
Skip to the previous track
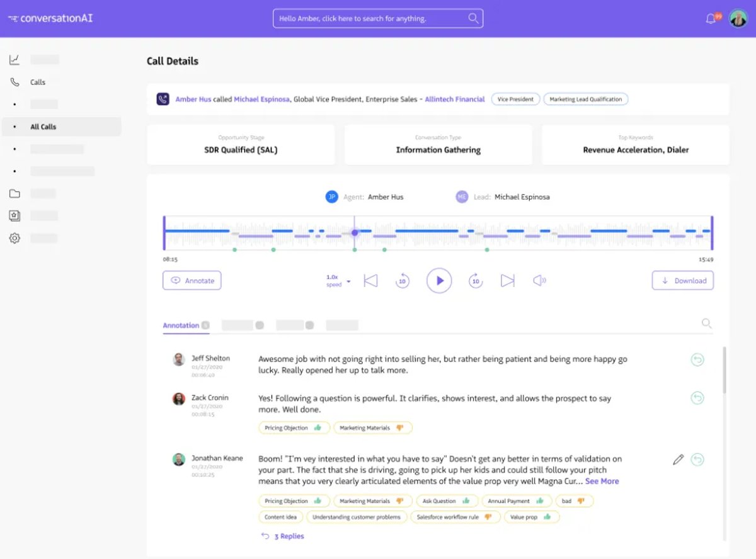[x=370, y=281]
